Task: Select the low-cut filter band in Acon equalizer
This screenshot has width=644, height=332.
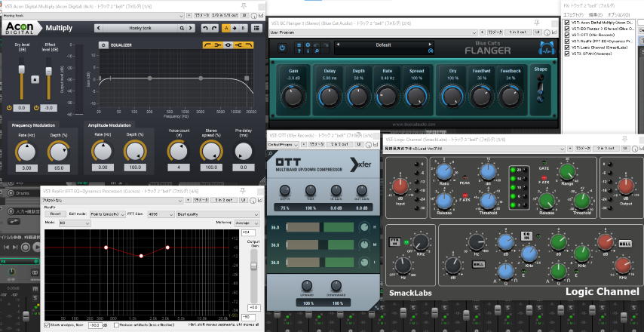Action: [208, 45]
